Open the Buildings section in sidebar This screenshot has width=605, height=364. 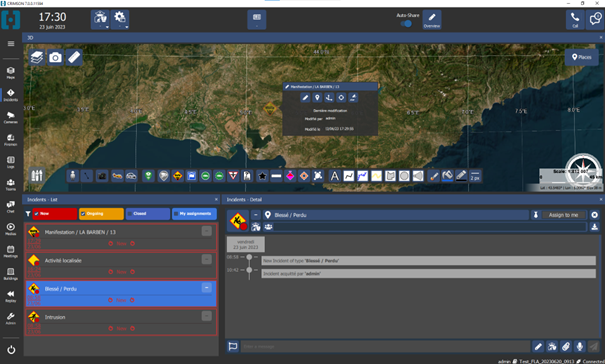click(11, 273)
